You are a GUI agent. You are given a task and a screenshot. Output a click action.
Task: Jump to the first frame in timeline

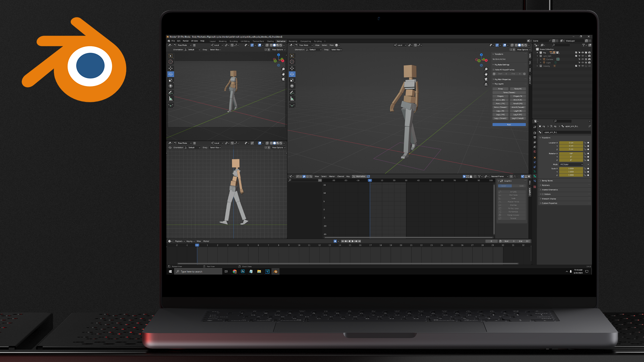(342, 241)
